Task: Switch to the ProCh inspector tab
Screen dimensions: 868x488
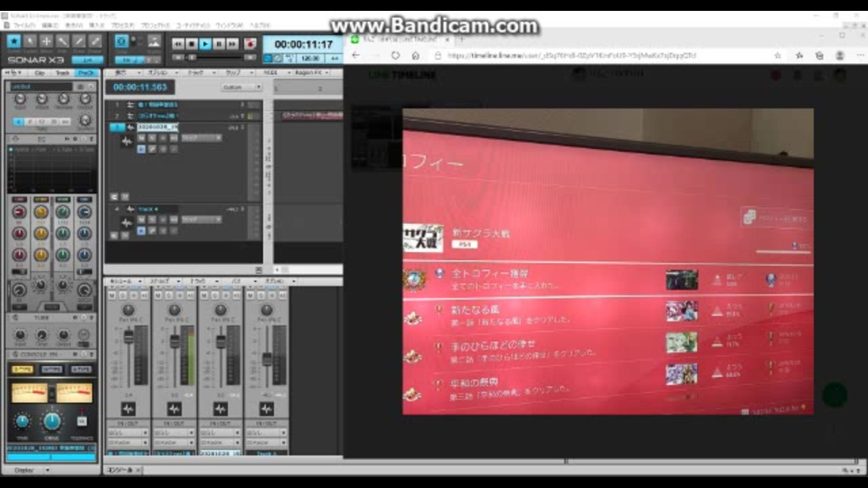Action: 86,73
